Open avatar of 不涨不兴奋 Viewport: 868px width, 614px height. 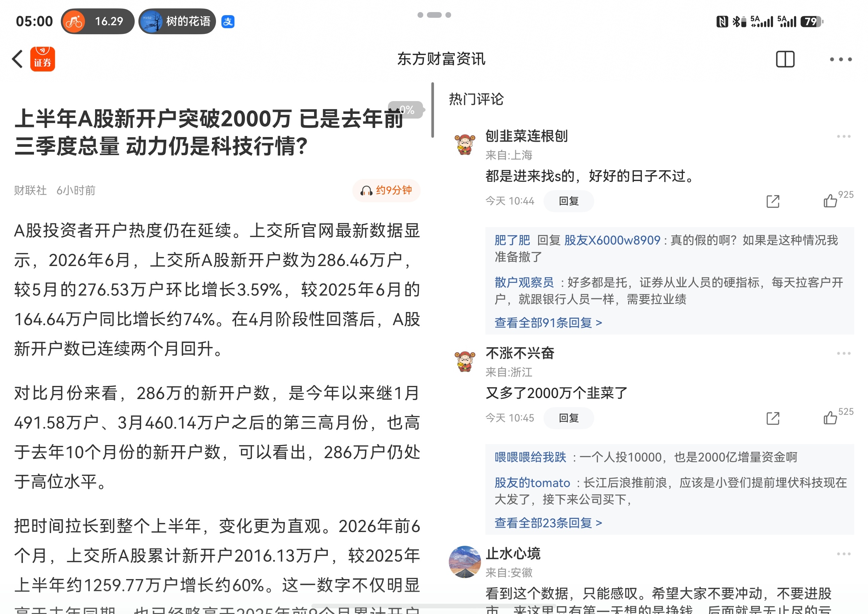[x=465, y=361]
